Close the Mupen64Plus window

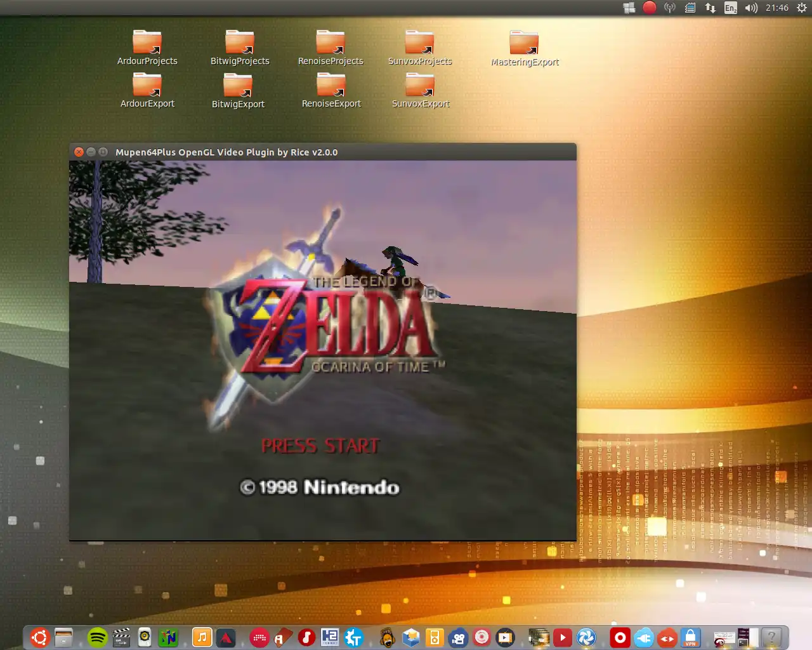click(79, 152)
